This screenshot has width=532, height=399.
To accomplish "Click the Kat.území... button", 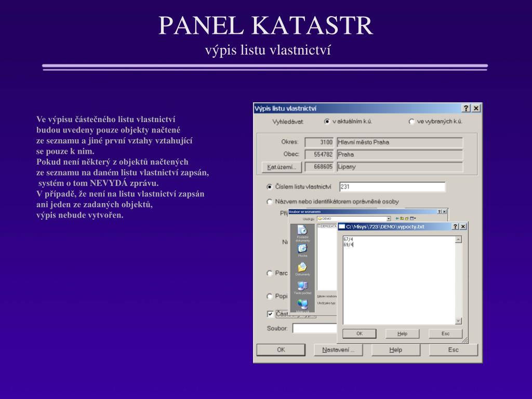I will [x=281, y=167].
